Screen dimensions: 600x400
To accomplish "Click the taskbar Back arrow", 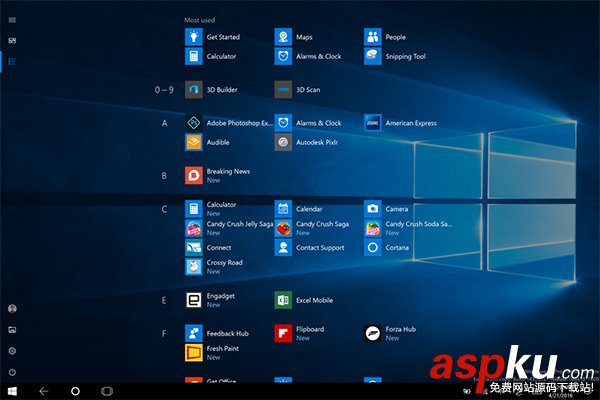I will 44,391.
